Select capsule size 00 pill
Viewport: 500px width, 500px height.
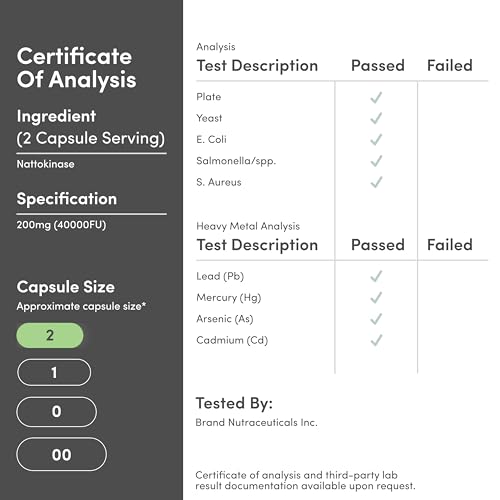pyautogui.click(x=61, y=455)
